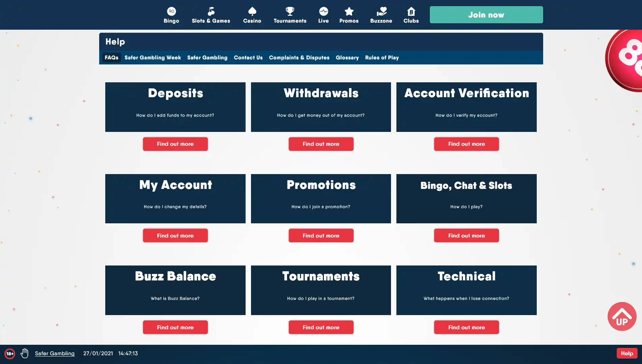Viewport: 642px width, 364px height.
Task: Click the raised hand icon in footer
Action: pos(24,353)
